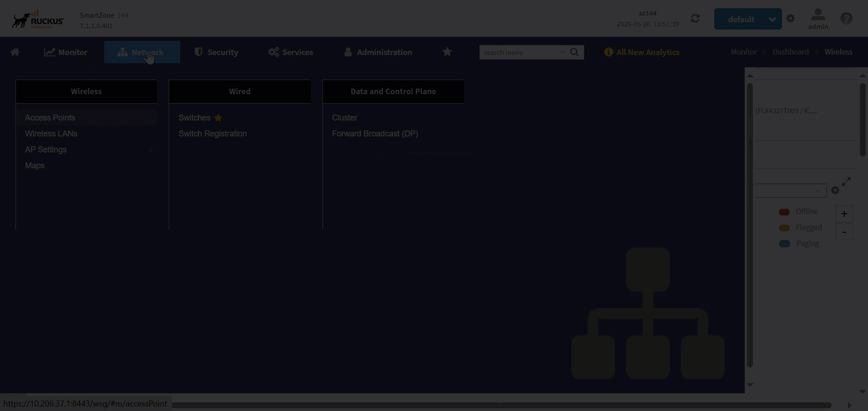Click the horizontal scrollbar right arrow
Screen dimensions: 868x411
849,405
